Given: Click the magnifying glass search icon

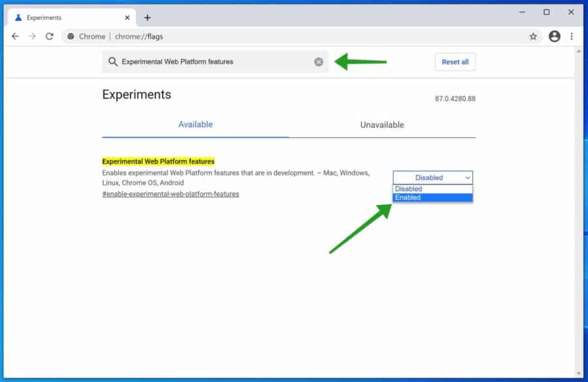Looking at the screenshot, I should point(112,61).
